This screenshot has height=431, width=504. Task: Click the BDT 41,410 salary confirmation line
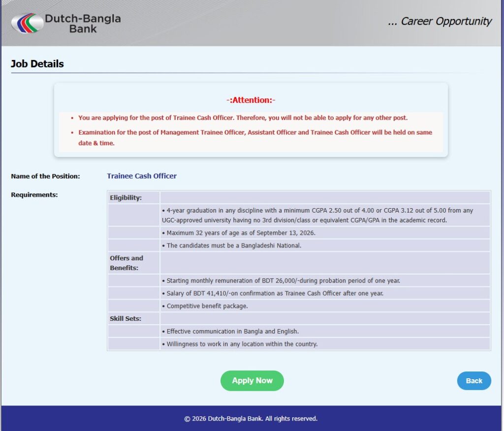coord(273,293)
